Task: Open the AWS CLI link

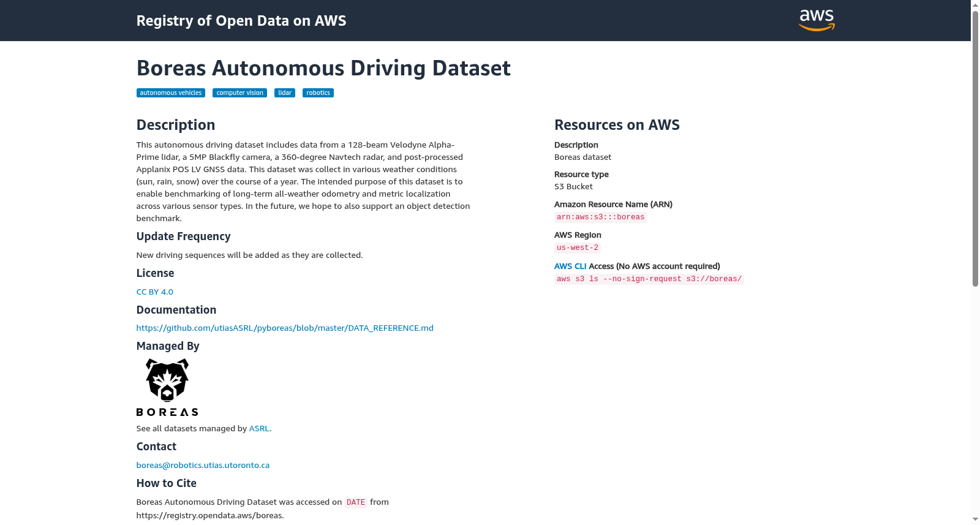Action: click(x=570, y=266)
